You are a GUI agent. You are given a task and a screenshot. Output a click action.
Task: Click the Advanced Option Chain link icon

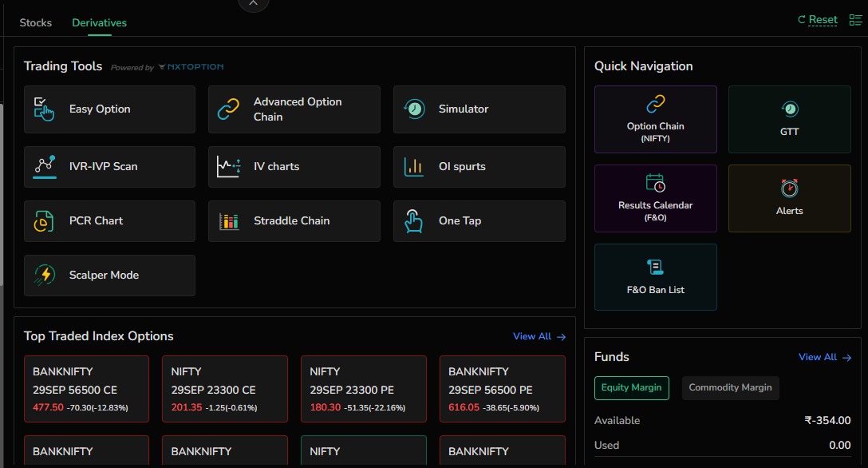tap(228, 109)
